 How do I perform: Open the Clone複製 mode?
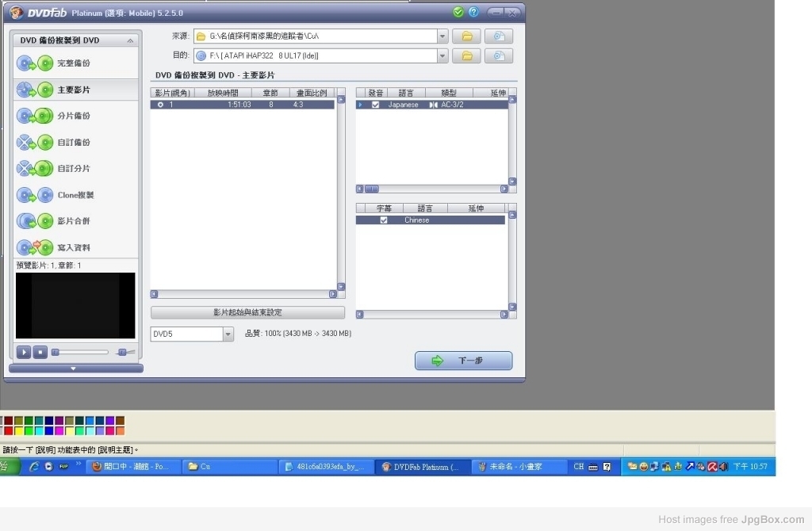point(75,195)
